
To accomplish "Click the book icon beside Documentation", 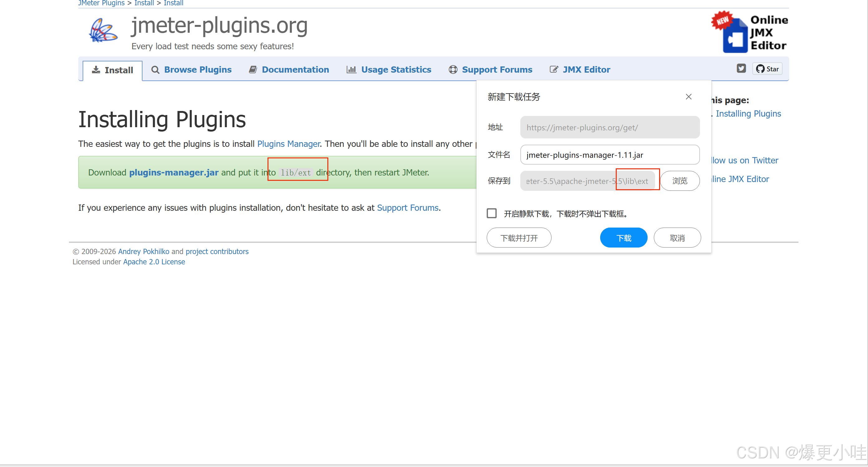I will click(x=253, y=70).
